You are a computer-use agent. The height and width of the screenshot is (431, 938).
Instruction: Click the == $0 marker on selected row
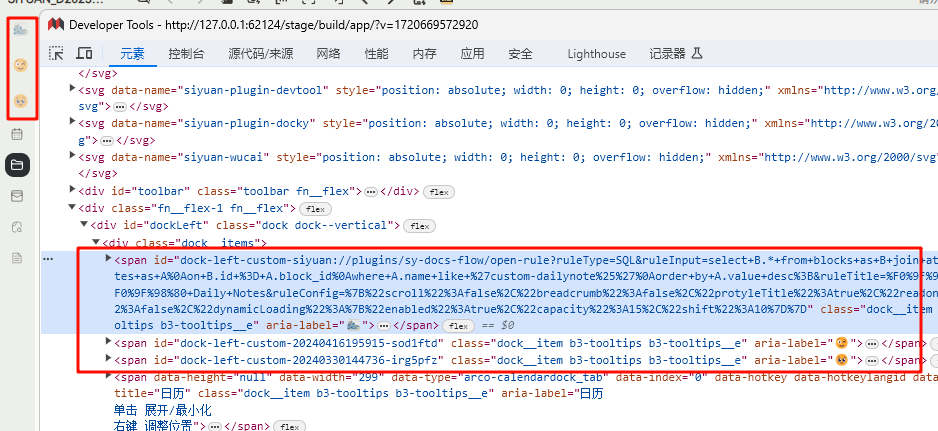(x=497, y=326)
